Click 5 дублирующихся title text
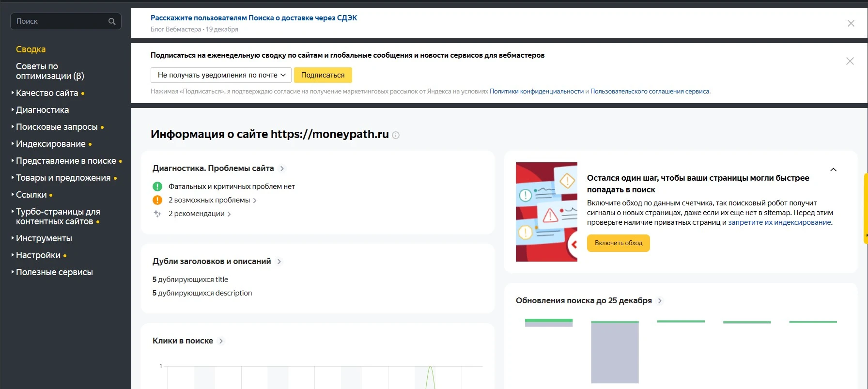 (x=190, y=280)
